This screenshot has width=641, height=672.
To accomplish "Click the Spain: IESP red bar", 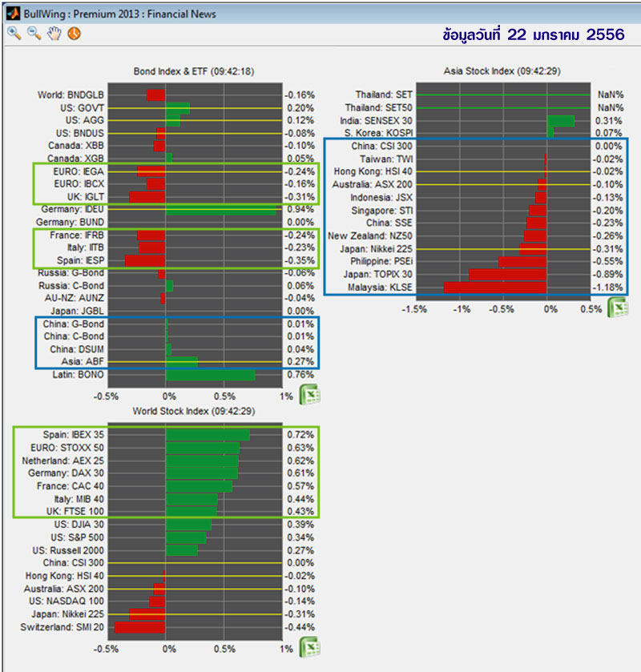I will [145, 261].
